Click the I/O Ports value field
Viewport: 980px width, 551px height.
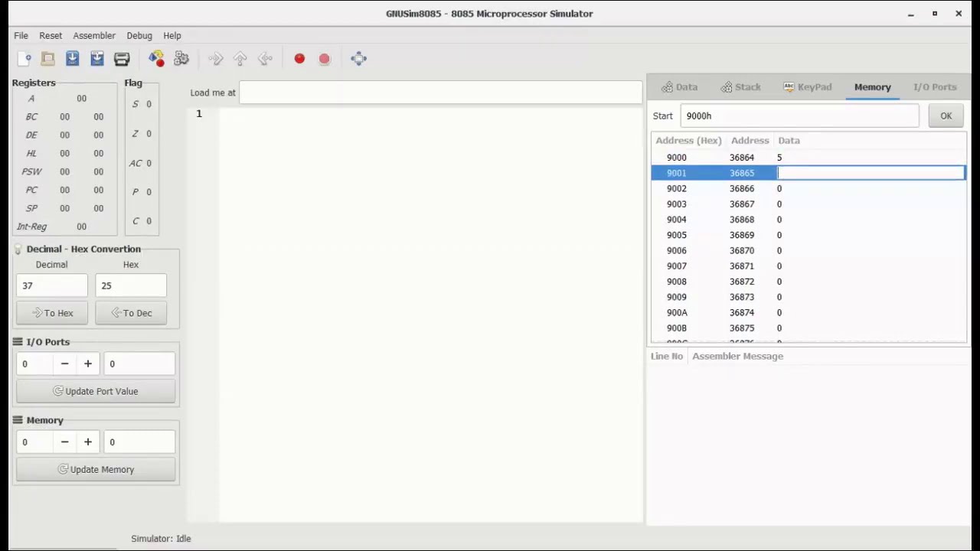pos(139,364)
